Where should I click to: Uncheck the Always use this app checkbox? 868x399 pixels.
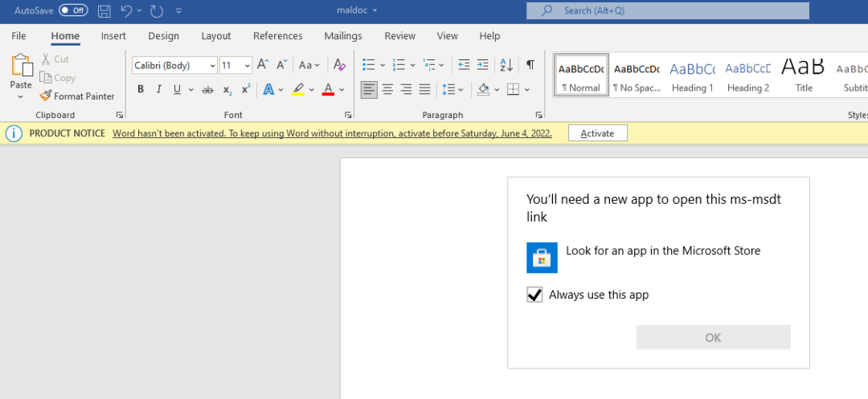coord(534,295)
